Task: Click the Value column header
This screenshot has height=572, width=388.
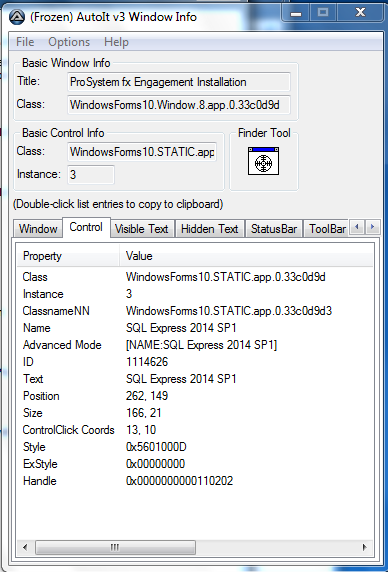Action: pos(246,256)
